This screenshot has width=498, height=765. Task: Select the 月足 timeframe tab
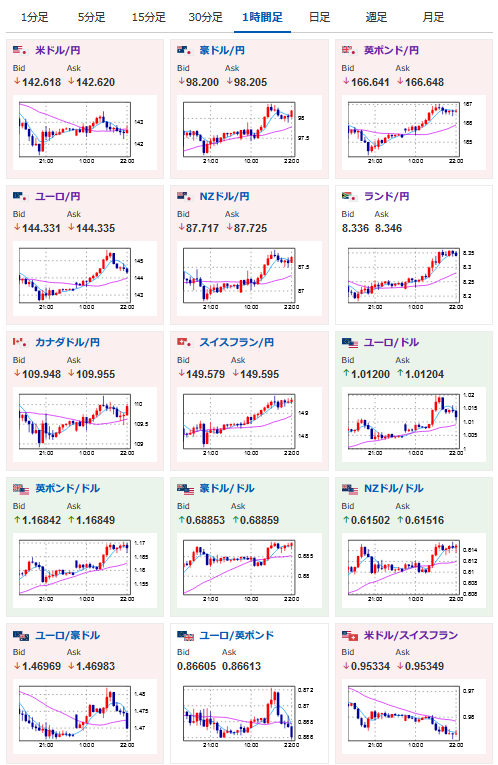click(x=433, y=18)
